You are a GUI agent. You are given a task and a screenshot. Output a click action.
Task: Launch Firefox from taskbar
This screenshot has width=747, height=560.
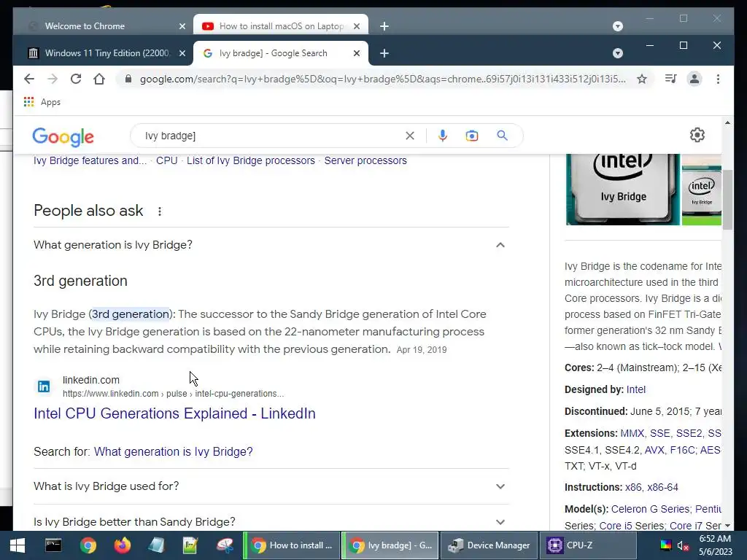coord(122,545)
